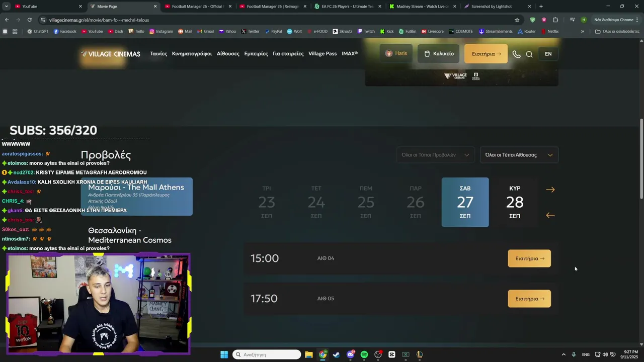Screen dimensions: 644x362
Task: Open the Αίθουσες menu
Action: pyautogui.click(x=228, y=54)
